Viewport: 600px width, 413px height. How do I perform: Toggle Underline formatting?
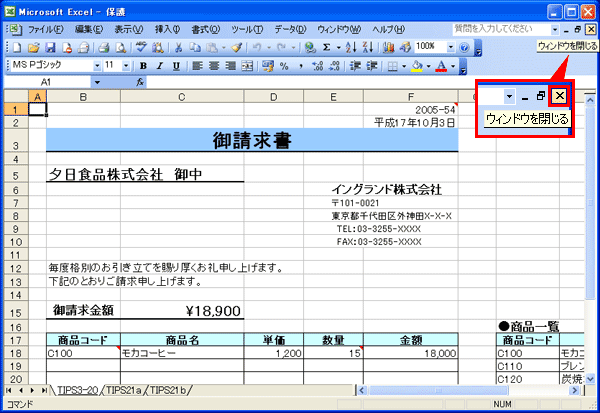pos(176,66)
